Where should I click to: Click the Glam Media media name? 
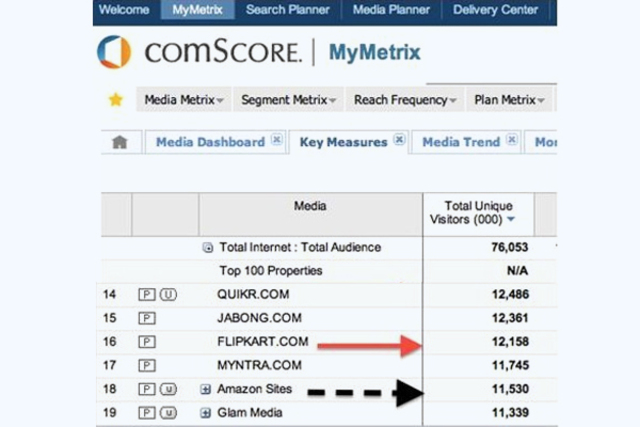click(249, 413)
